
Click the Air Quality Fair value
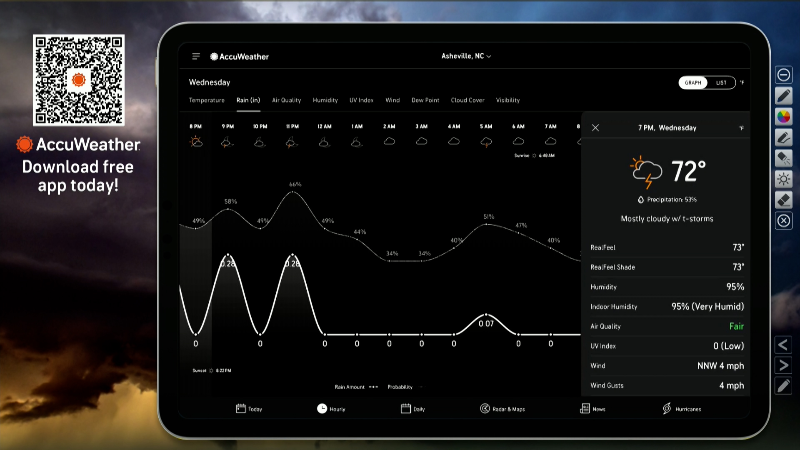(x=736, y=326)
